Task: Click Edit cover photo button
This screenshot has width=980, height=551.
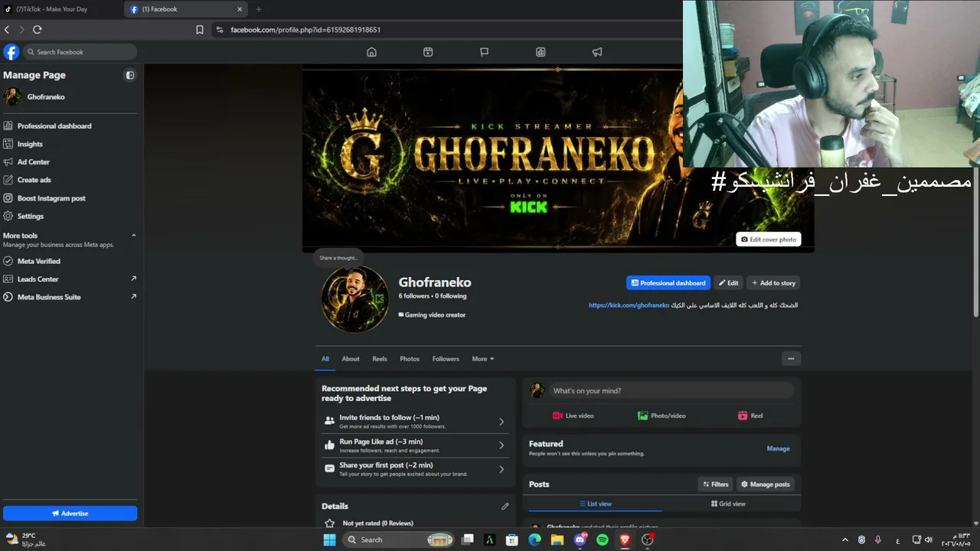Action: tap(769, 240)
